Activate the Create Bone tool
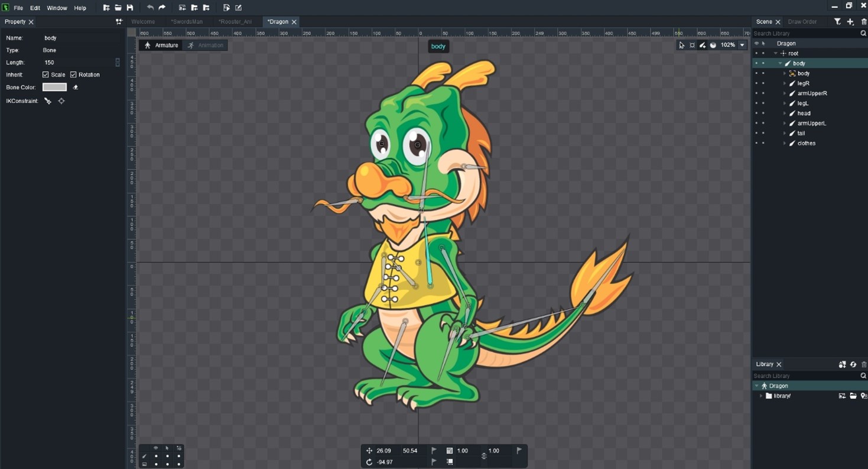Image resolution: width=868 pixels, height=469 pixels. coord(703,45)
